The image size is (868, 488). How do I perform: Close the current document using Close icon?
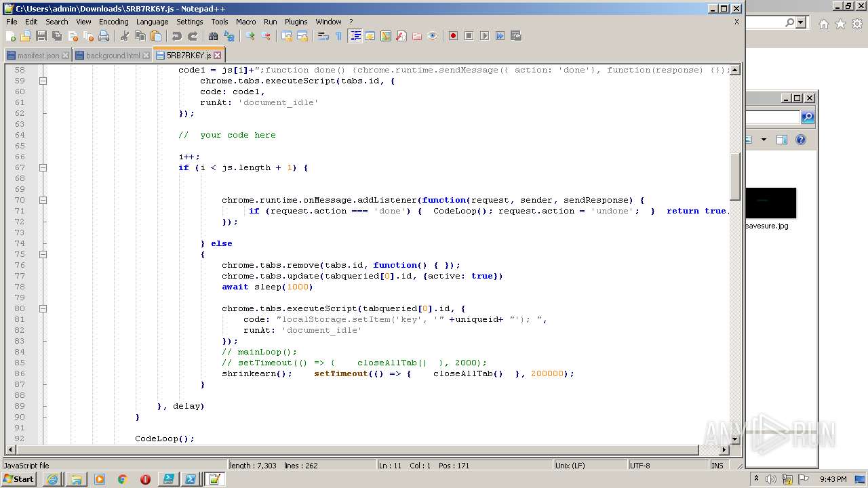click(73, 36)
